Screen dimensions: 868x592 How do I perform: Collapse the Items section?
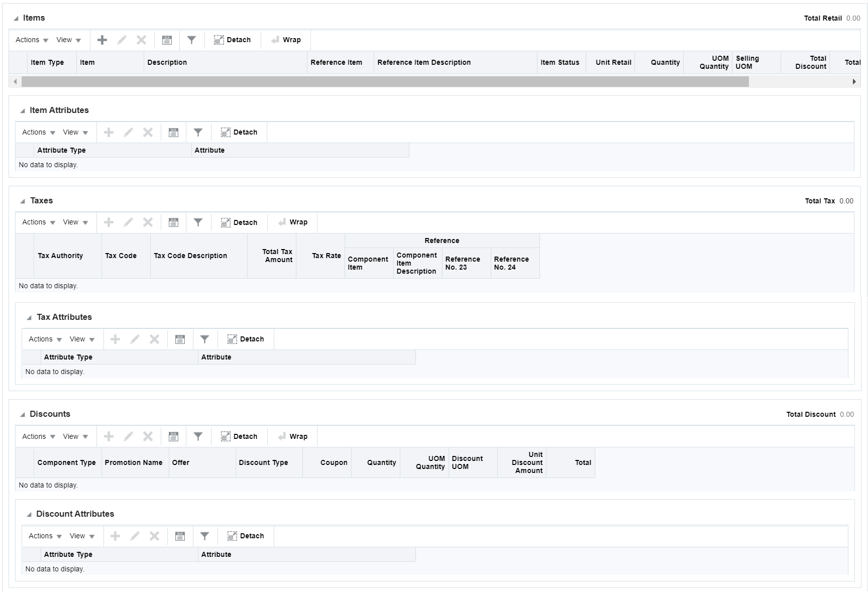17,18
